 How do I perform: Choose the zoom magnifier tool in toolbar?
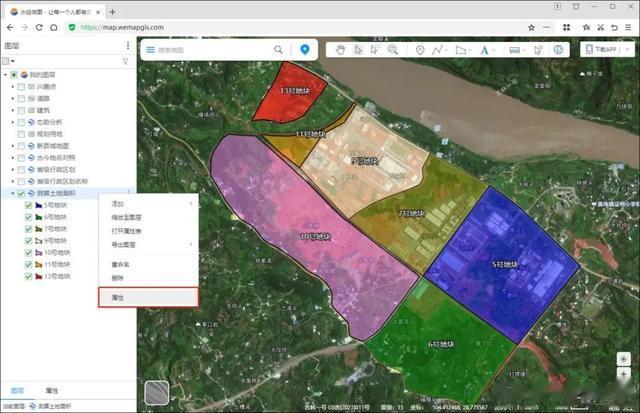coord(393,50)
